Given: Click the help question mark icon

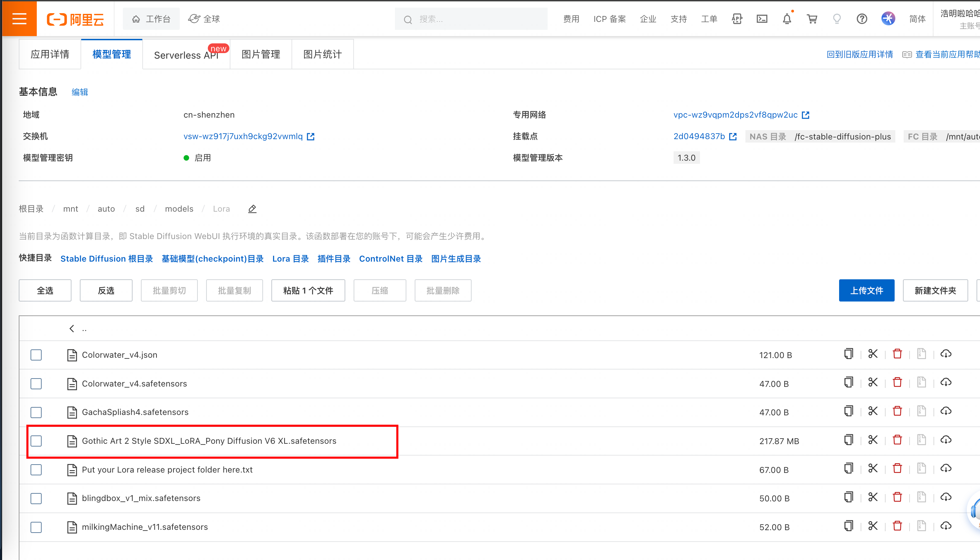Looking at the screenshot, I should [862, 19].
